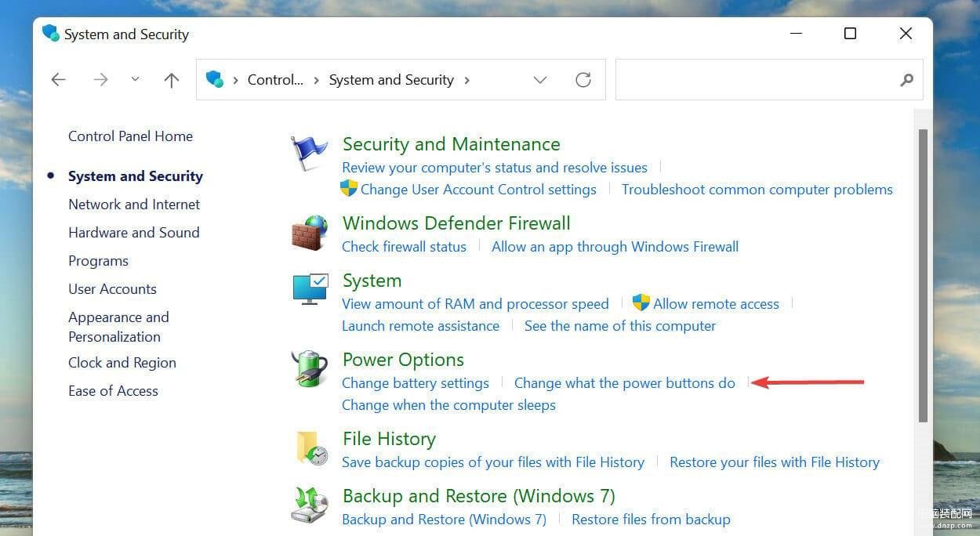The image size is (980, 536).
Task: Open Security and Maintenance heading
Action: click(452, 144)
